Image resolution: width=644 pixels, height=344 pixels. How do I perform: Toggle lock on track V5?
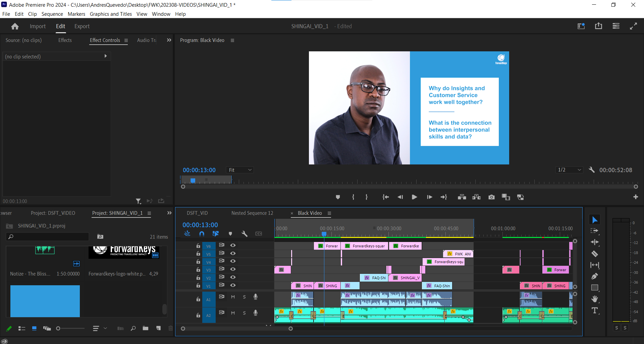[198, 254]
